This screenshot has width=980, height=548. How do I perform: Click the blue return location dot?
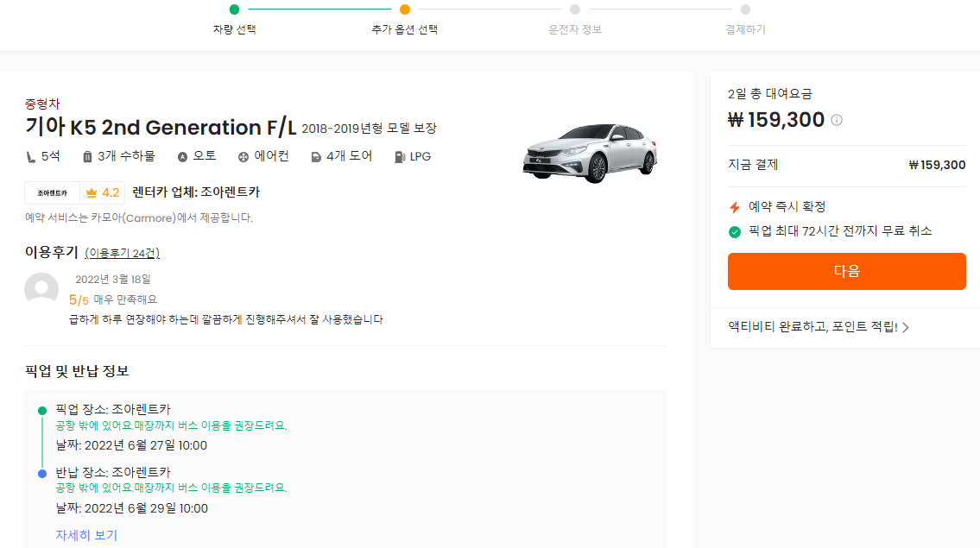(x=42, y=474)
